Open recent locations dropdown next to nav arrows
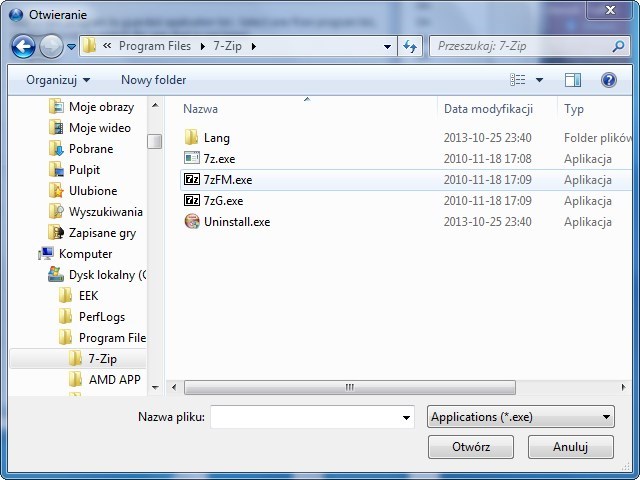Viewport: 640px width, 480px height. pos(71,47)
